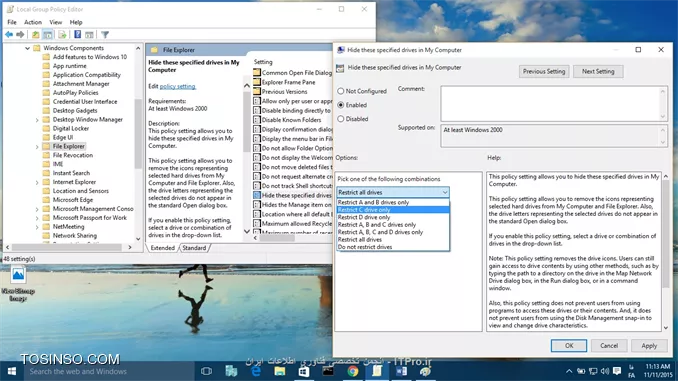Toggle the Show/Hide Action Pane toolbar icon
This screenshot has height=381, width=678.
pos(89,35)
